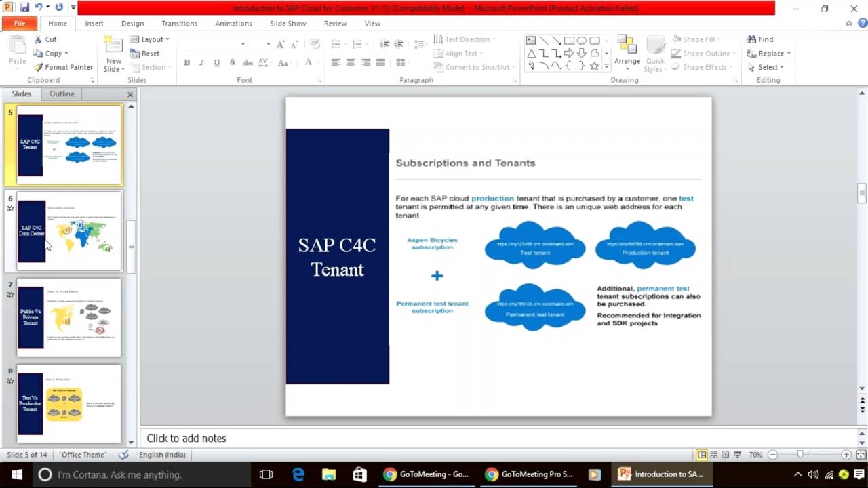The image size is (868, 488).
Task: Select the rectangle shape
Action: (569, 40)
